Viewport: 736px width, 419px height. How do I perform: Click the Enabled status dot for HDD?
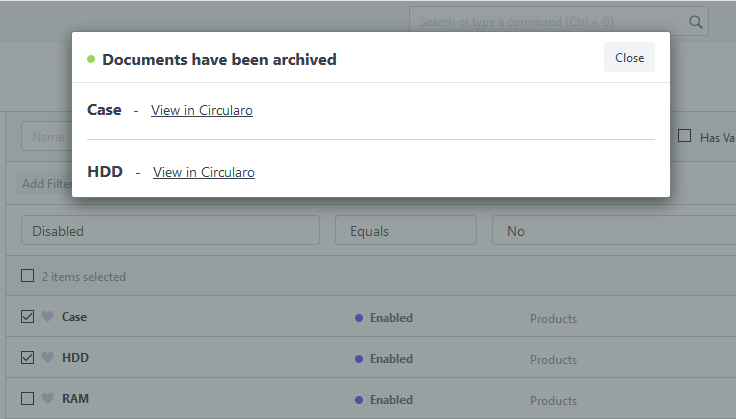359,359
